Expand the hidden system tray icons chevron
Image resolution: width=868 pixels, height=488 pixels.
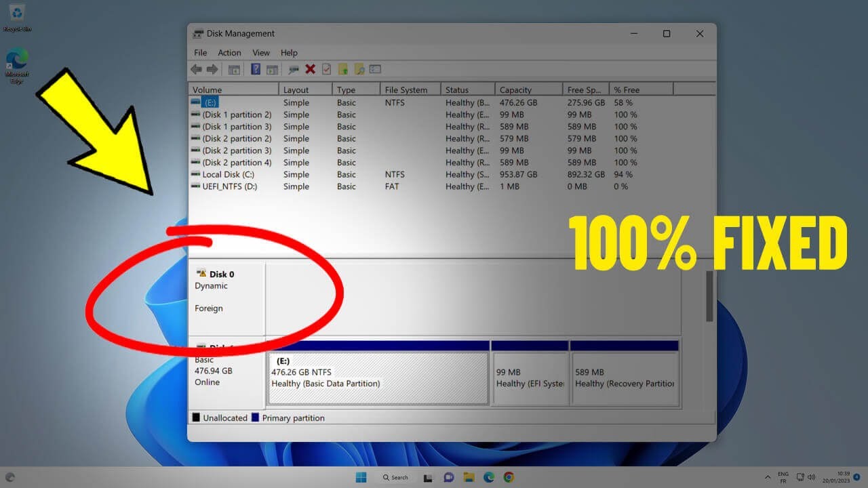(x=768, y=477)
